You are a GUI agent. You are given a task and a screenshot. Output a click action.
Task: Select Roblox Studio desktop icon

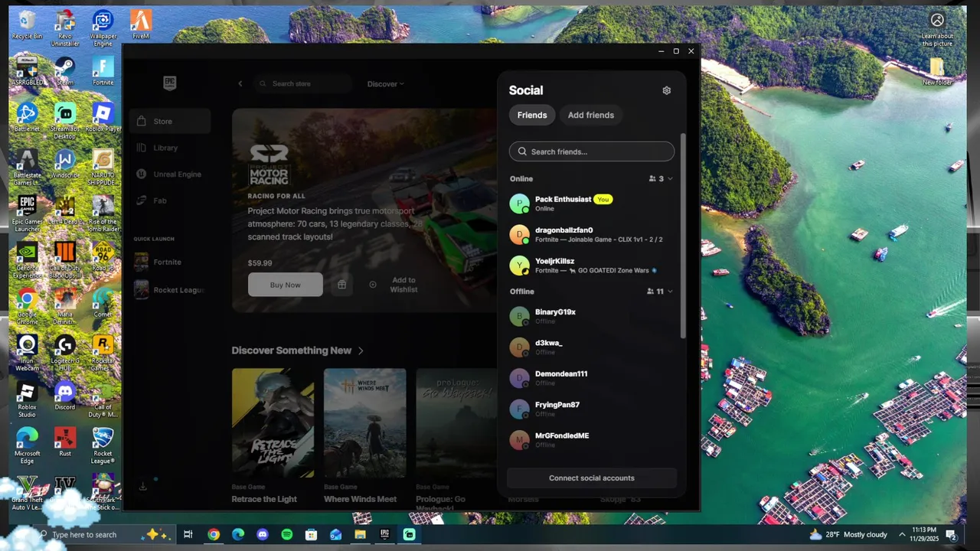point(27,399)
